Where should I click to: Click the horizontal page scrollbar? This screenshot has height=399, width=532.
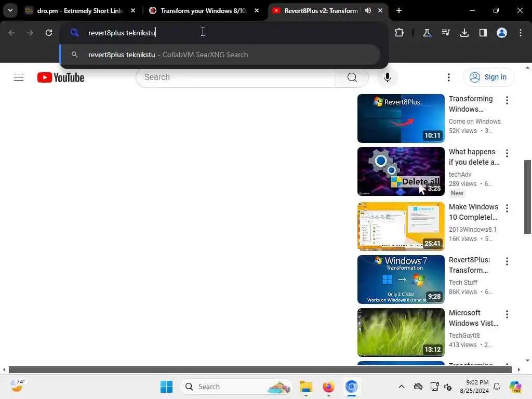pos(260,369)
